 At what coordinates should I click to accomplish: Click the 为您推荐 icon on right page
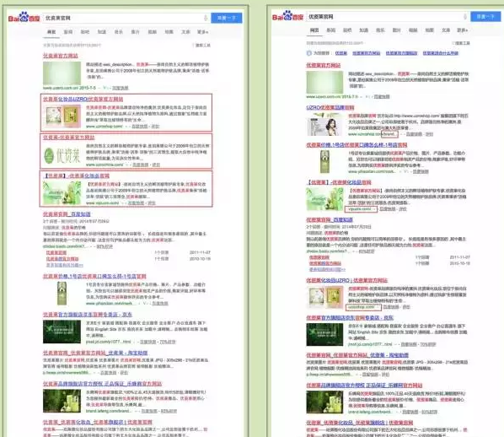(309, 53)
